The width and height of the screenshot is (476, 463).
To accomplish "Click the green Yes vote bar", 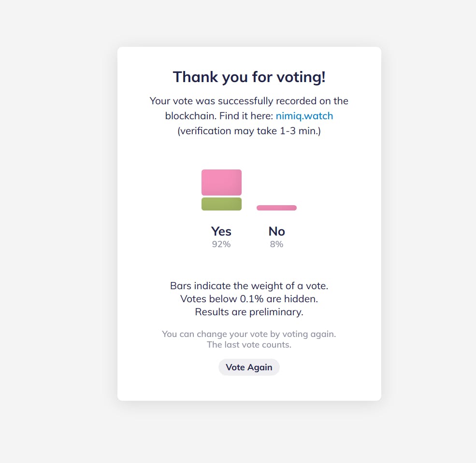I will coord(221,204).
